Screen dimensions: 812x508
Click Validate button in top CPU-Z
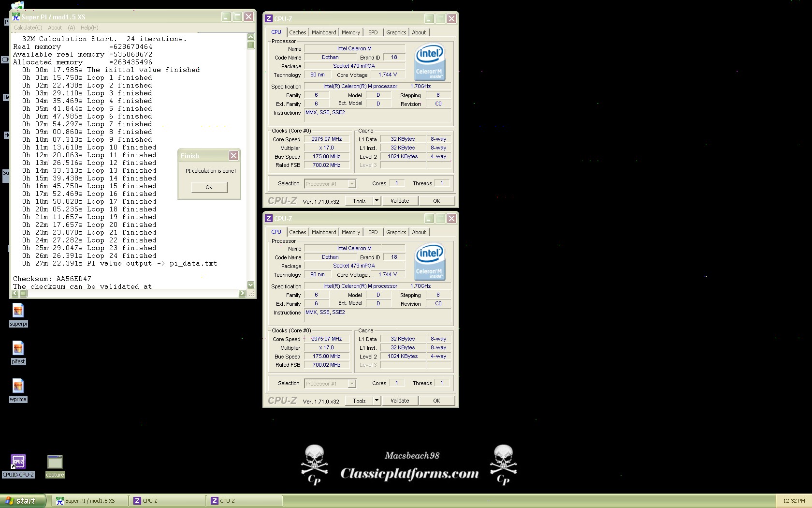point(400,201)
